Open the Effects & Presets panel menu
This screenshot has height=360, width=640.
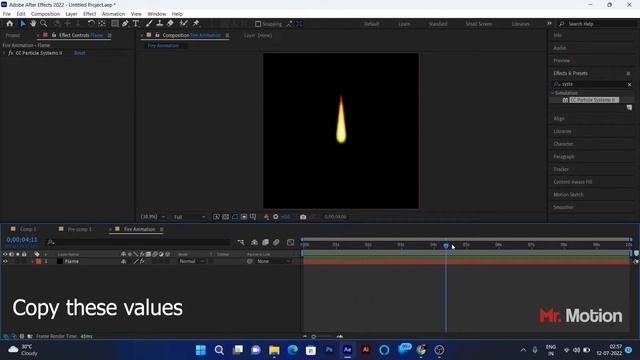click(x=628, y=73)
